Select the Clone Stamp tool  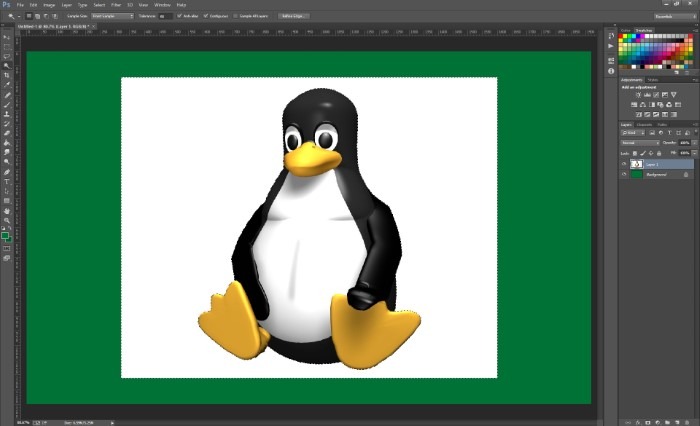(7, 114)
